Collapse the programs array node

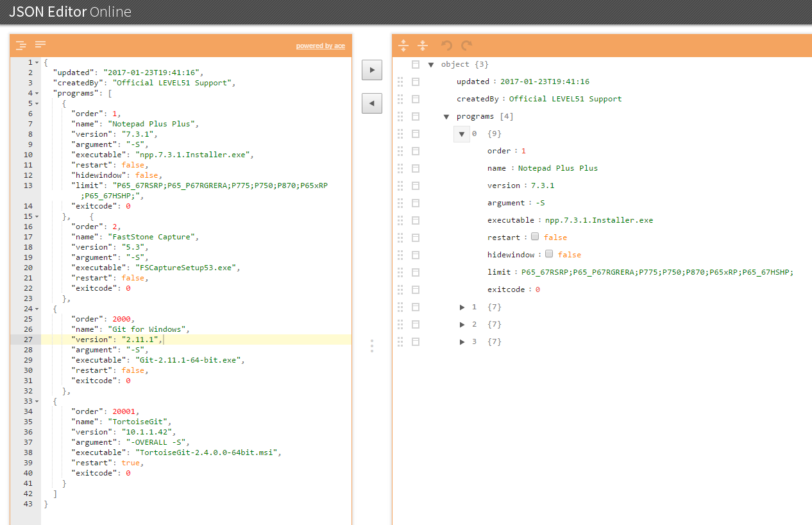(446, 117)
